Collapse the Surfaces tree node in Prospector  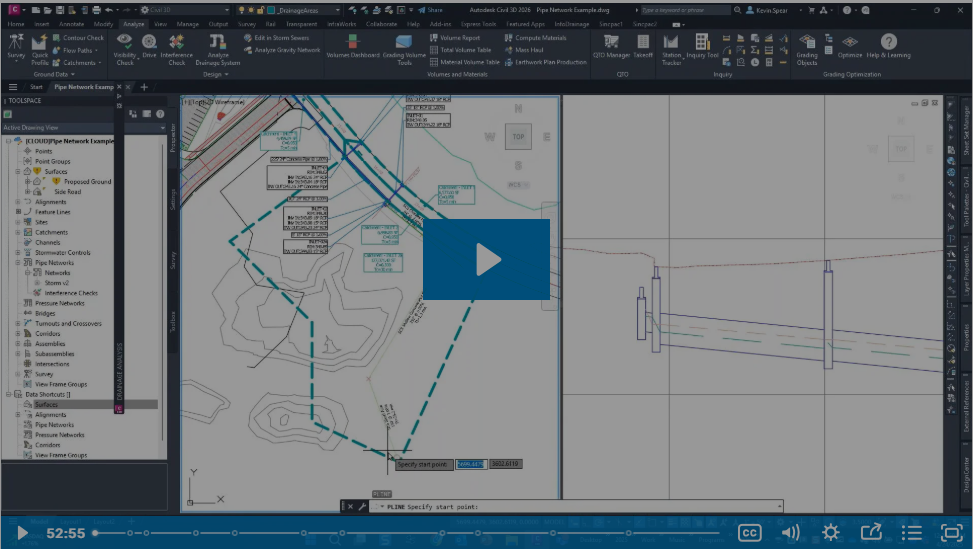point(17,172)
